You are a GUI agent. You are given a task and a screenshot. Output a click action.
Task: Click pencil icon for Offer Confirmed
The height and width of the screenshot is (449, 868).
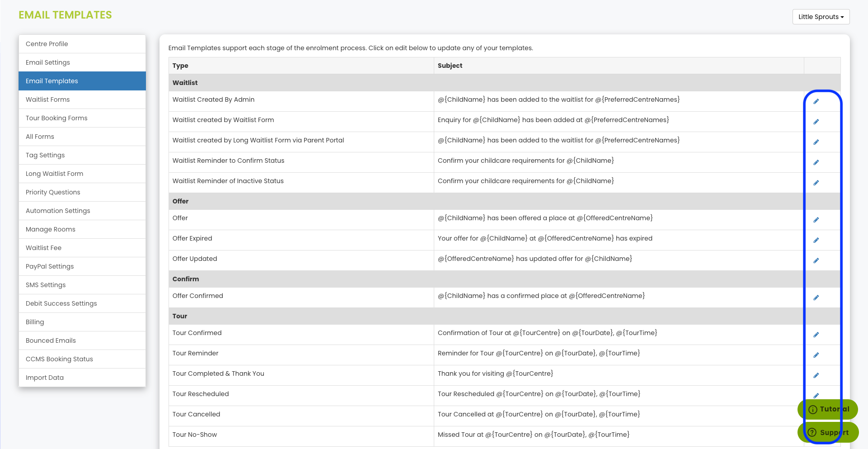(x=816, y=298)
